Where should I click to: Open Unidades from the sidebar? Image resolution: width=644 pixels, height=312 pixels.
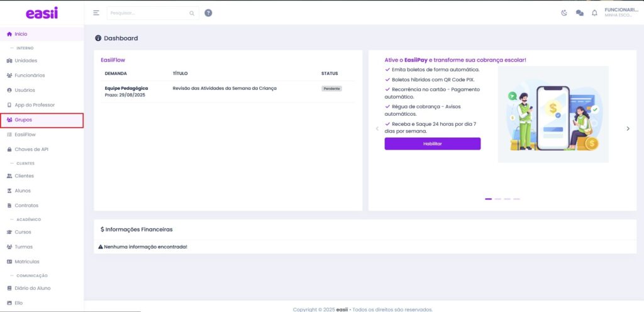[x=26, y=60]
